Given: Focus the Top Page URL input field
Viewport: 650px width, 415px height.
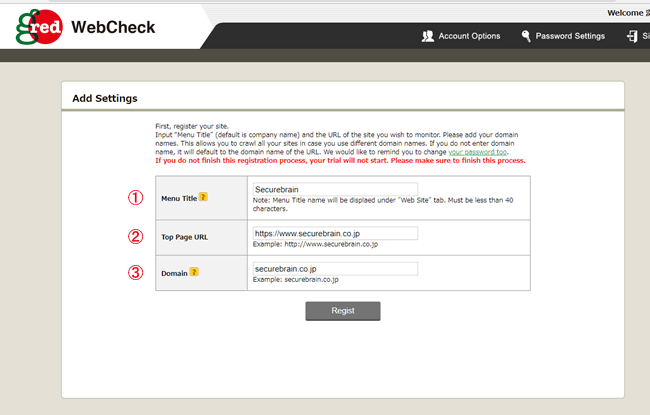Looking at the screenshot, I should pos(335,233).
